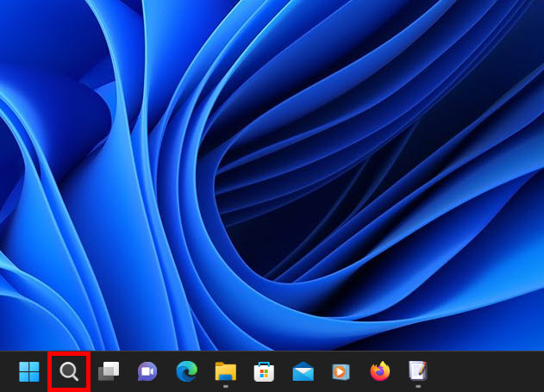Open the Mail app envelope icon

[x=303, y=371]
